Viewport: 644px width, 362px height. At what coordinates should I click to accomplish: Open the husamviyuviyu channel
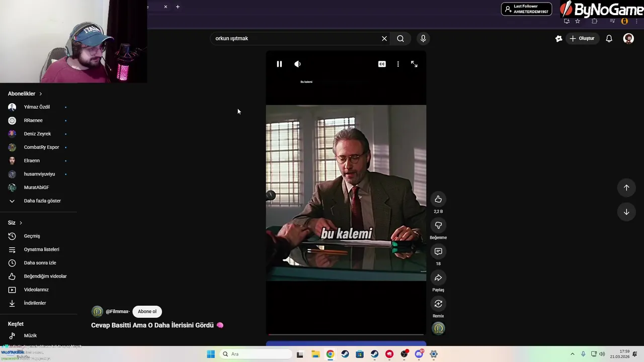[x=38, y=174]
